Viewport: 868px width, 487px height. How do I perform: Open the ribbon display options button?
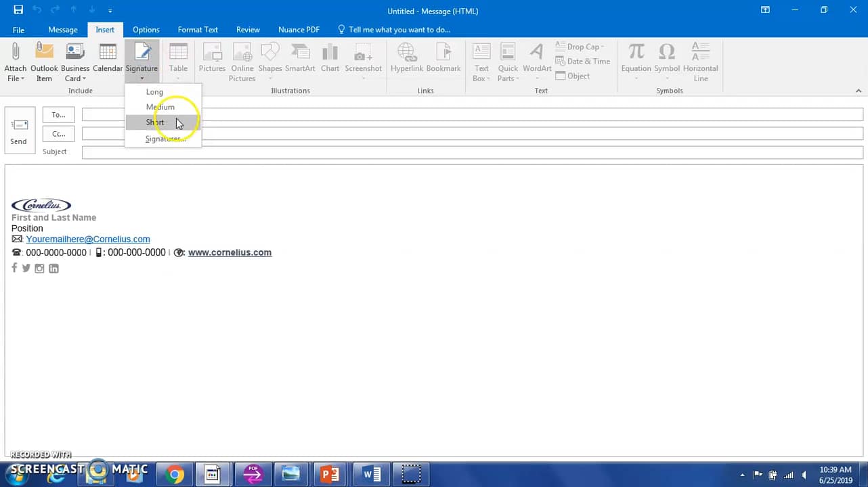point(765,10)
